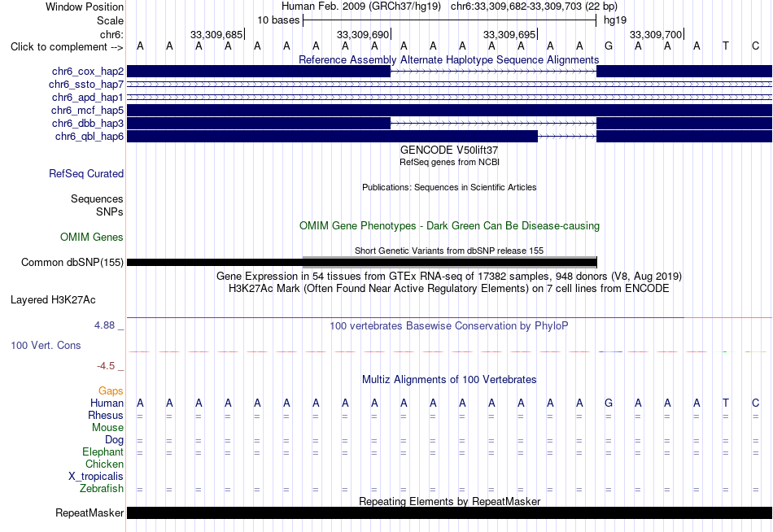Click RefSeq genes from NCBI title

click(x=449, y=162)
